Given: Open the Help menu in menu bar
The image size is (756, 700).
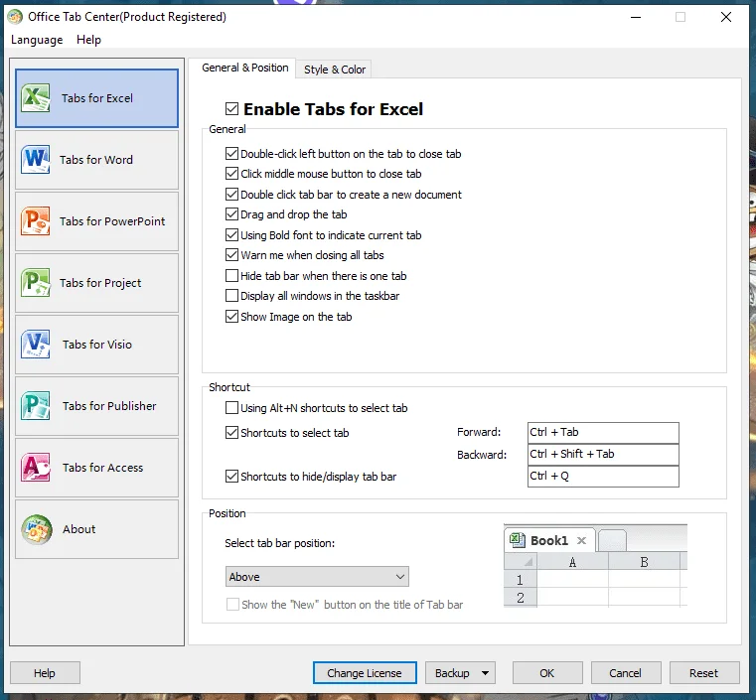Looking at the screenshot, I should (x=88, y=40).
